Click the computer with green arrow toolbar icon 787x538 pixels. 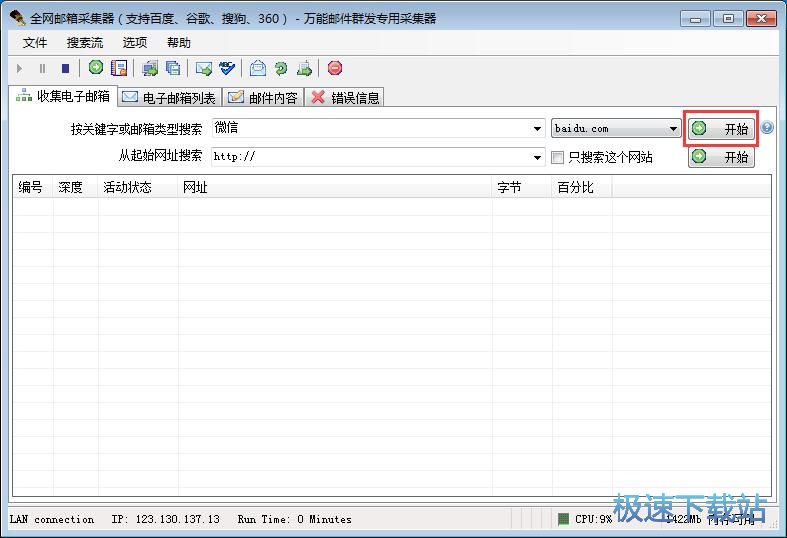pyautogui.click(x=150, y=68)
